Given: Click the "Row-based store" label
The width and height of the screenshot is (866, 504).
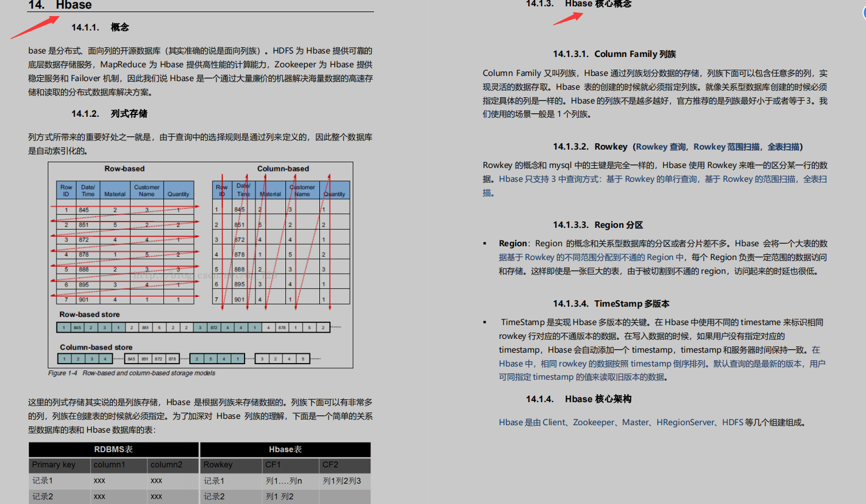Looking at the screenshot, I should tap(90, 315).
